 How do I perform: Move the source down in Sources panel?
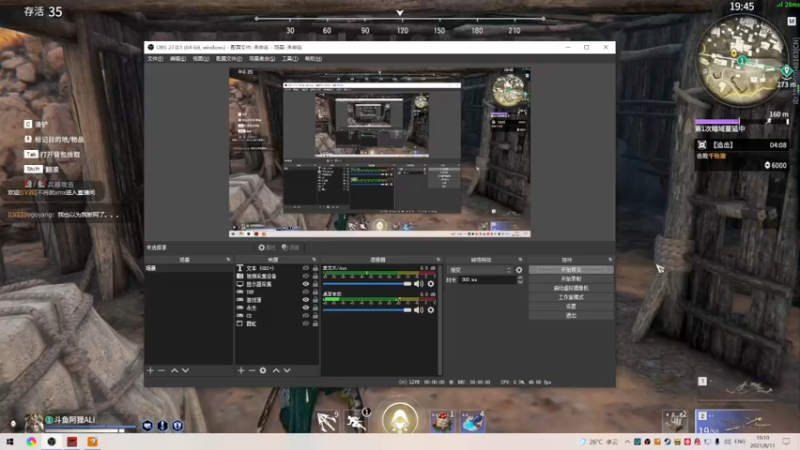click(287, 370)
